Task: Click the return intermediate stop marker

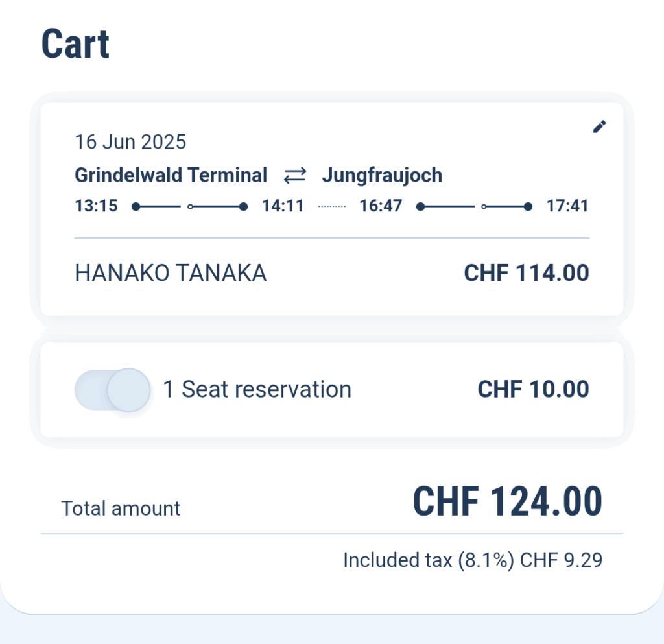Action: 484,207
